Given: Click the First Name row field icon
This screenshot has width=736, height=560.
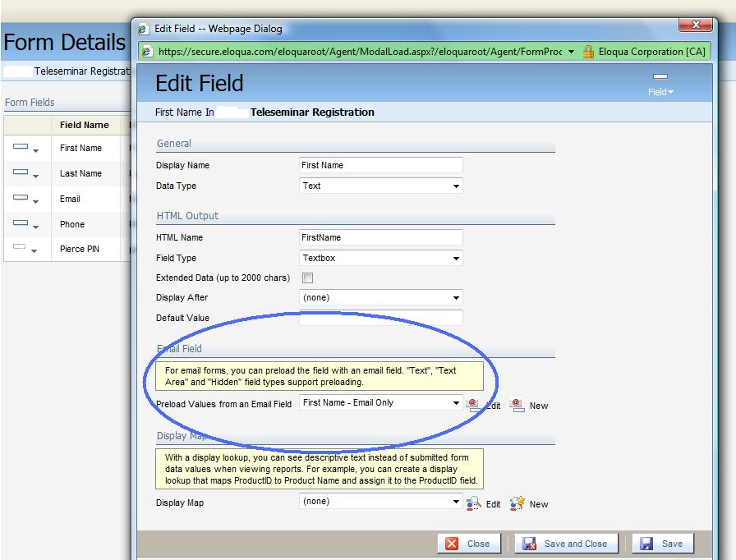Looking at the screenshot, I should click(x=21, y=147).
